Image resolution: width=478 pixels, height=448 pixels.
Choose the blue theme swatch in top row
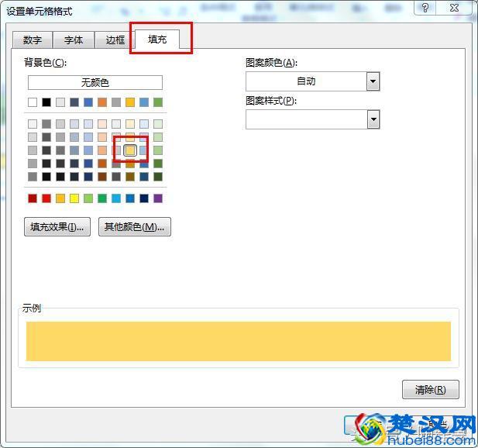click(88, 102)
